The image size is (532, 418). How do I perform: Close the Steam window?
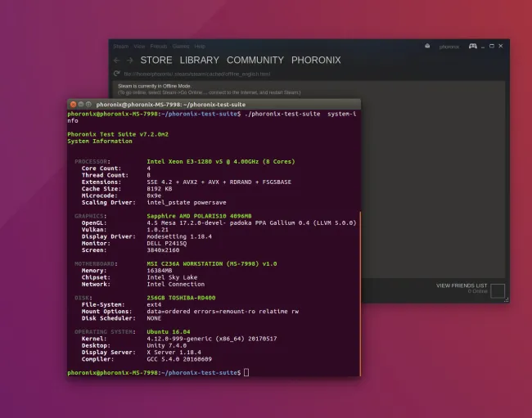tap(501, 46)
